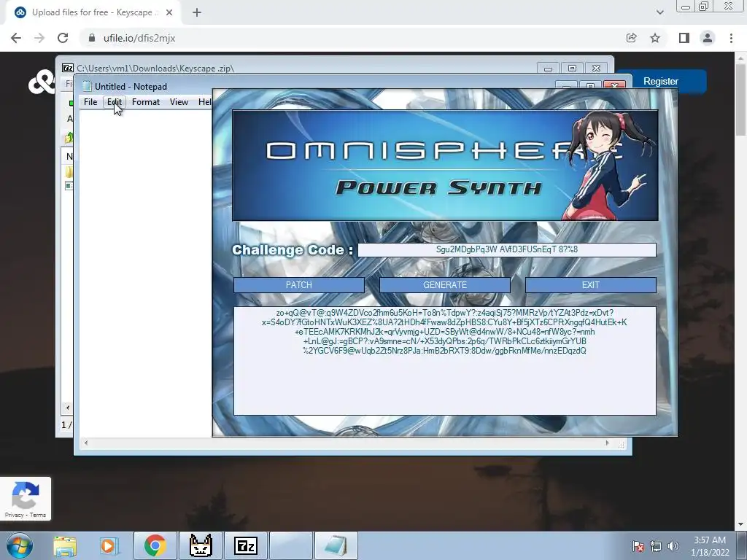Open Notepad's Format menu
Screen dimensions: 747x560
click(x=146, y=102)
